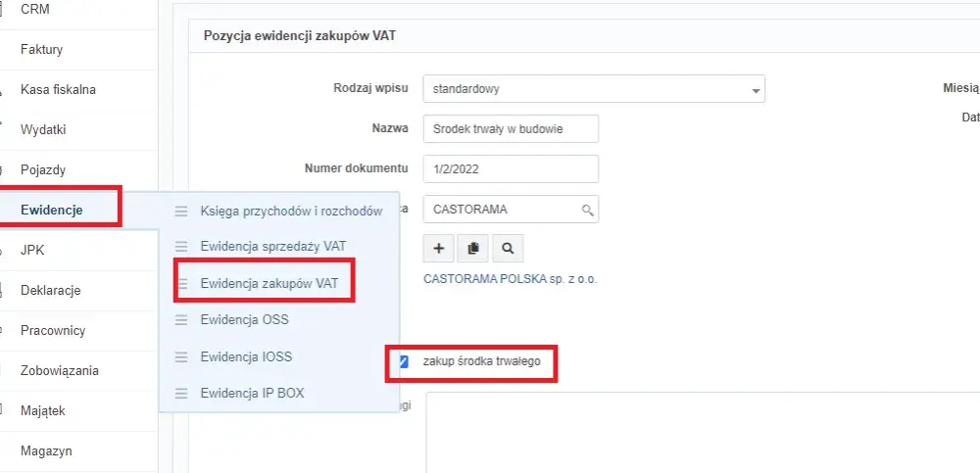Viewport: 980px width, 473px height.
Task: Search contractors with the magnifier button
Action: 508,248
